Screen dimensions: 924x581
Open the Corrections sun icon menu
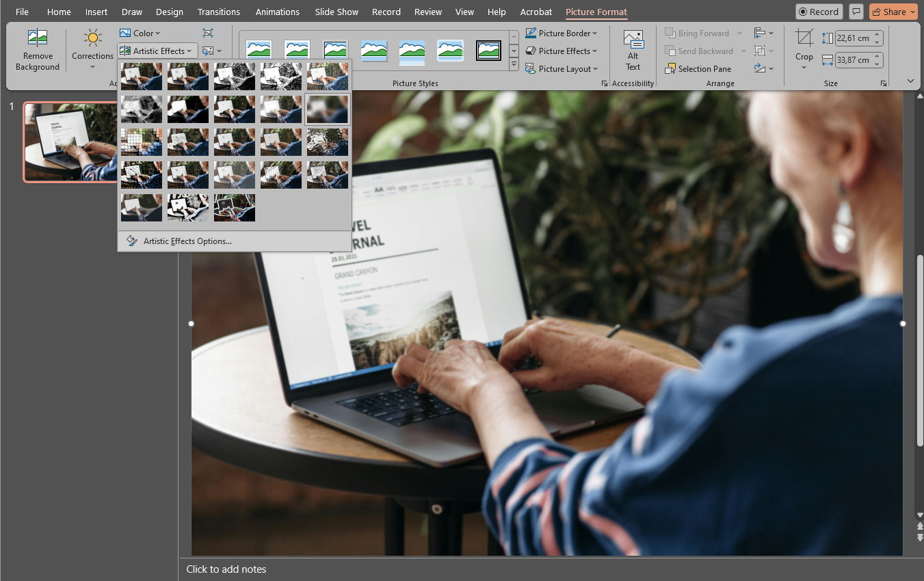[92, 38]
